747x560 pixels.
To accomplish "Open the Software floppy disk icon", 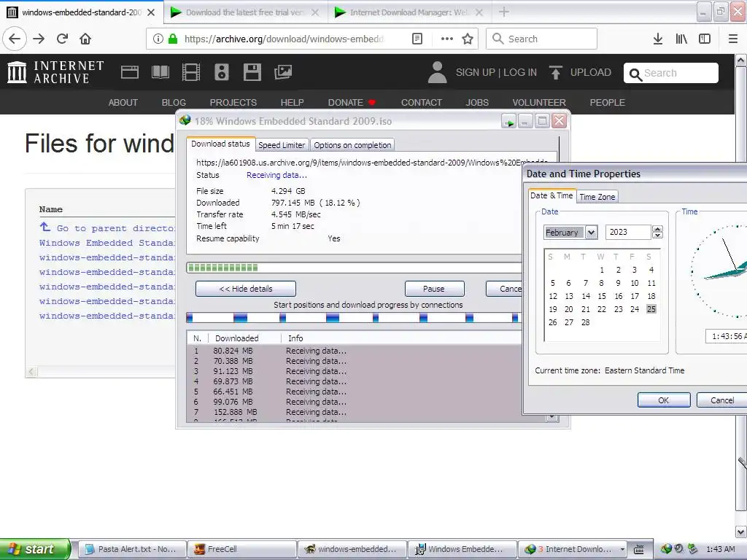I will [252, 72].
